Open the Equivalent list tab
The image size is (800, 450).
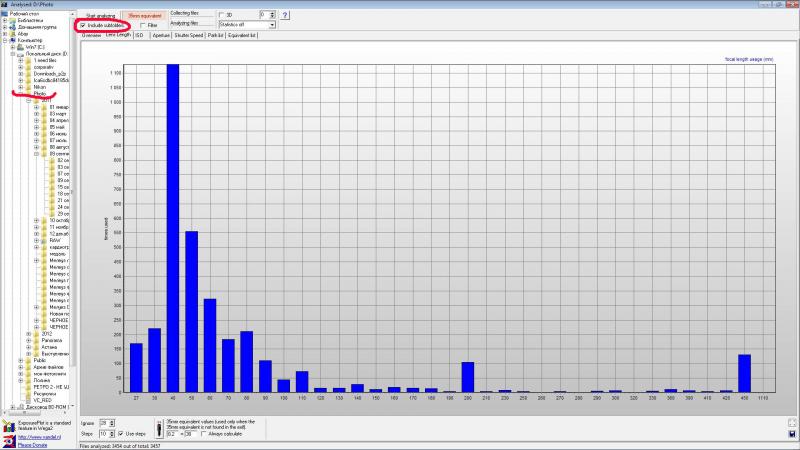pos(242,36)
